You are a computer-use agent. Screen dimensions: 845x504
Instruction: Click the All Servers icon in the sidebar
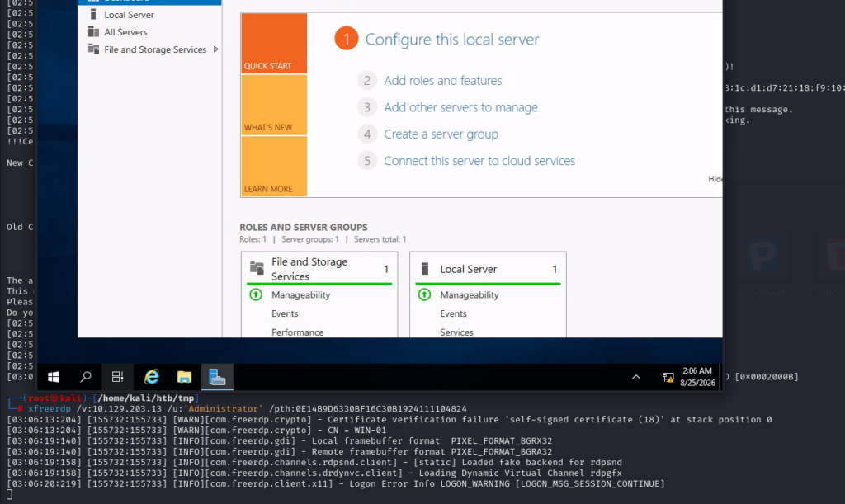coord(94,32)
